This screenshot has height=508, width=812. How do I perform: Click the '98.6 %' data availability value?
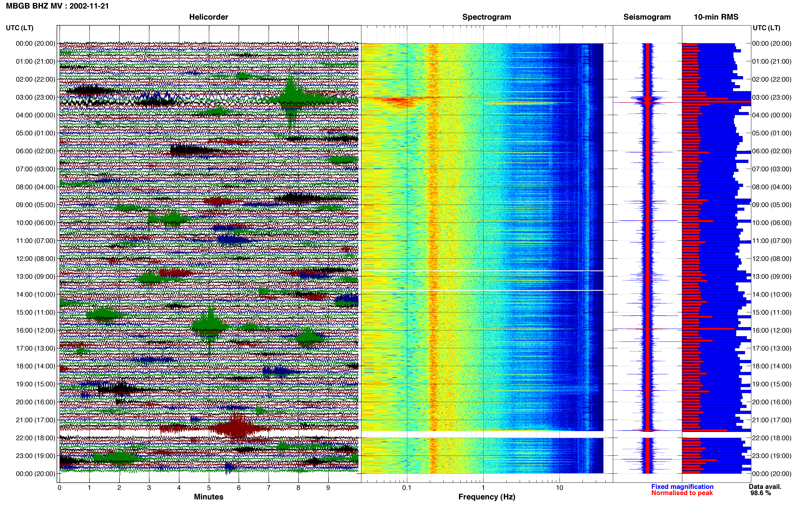pyautogui.click(x=761, y=493)
